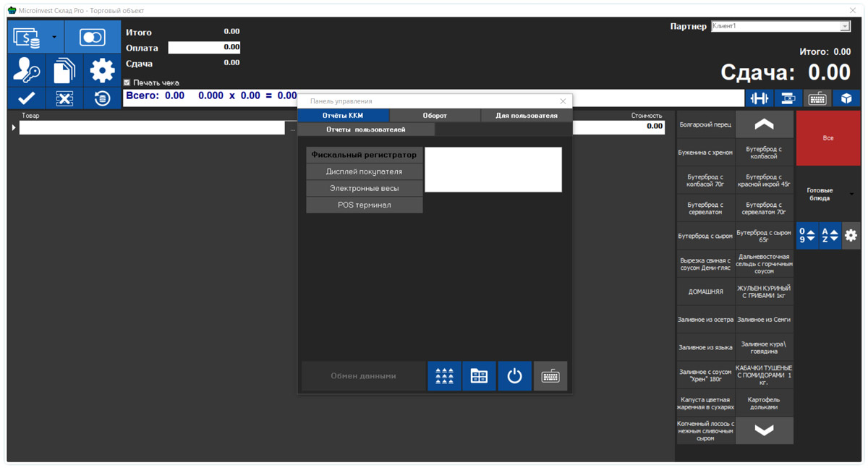Expand the Готовые блюда category
The width and height of the screenshot is (868, 468).
(851, 194)
